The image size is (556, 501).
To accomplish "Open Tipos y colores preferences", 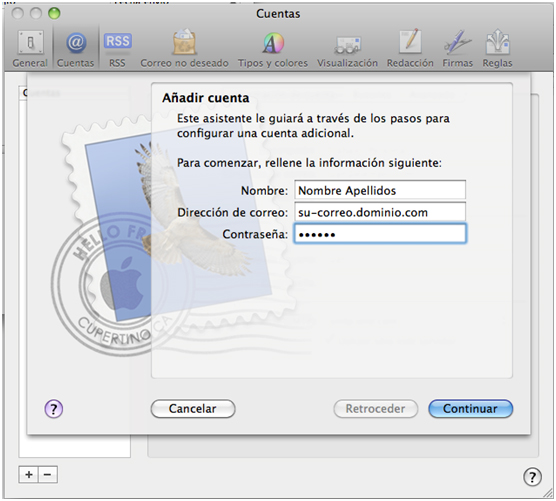I will (273, 49).
